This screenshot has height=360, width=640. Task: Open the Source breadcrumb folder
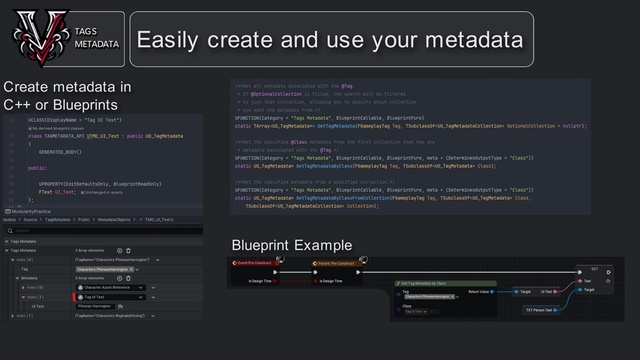[x=30, y=220]
